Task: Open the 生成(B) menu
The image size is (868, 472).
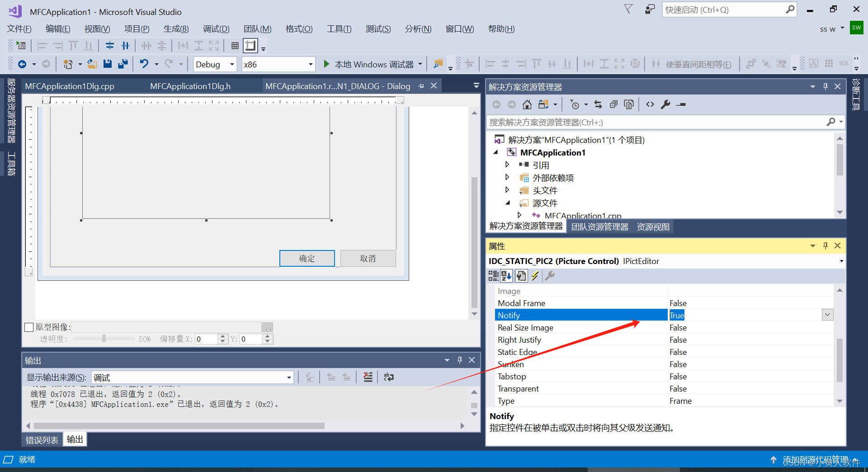Action: (x=176, y=29)
